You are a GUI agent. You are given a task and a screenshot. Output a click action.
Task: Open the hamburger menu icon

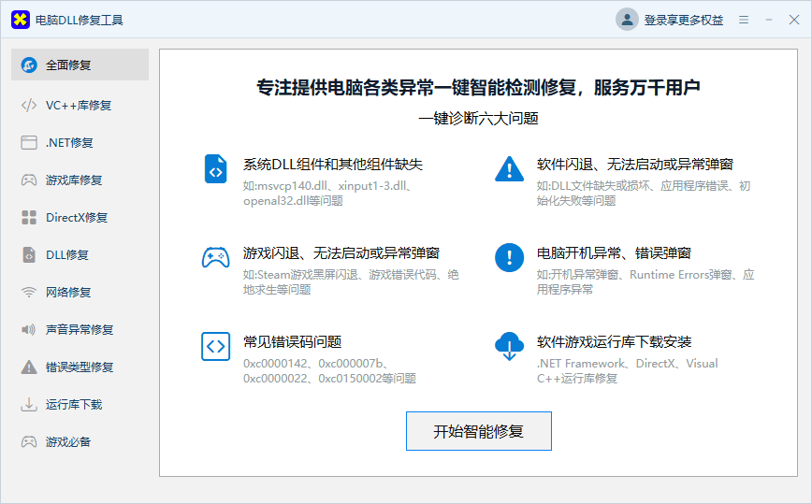click(x=744, y=20)
